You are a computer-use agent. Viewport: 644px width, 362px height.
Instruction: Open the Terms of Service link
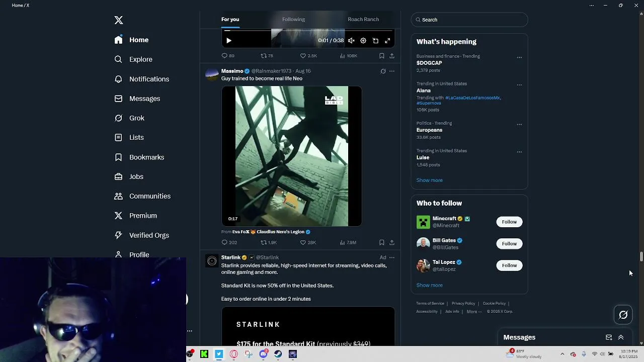pos(430,303)
